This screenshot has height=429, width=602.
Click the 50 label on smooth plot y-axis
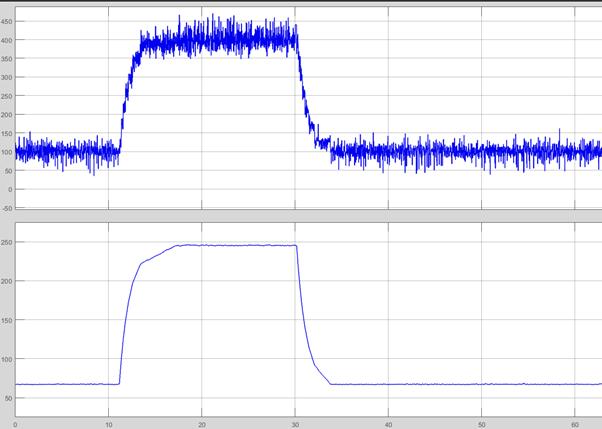[x=8, y=398]
